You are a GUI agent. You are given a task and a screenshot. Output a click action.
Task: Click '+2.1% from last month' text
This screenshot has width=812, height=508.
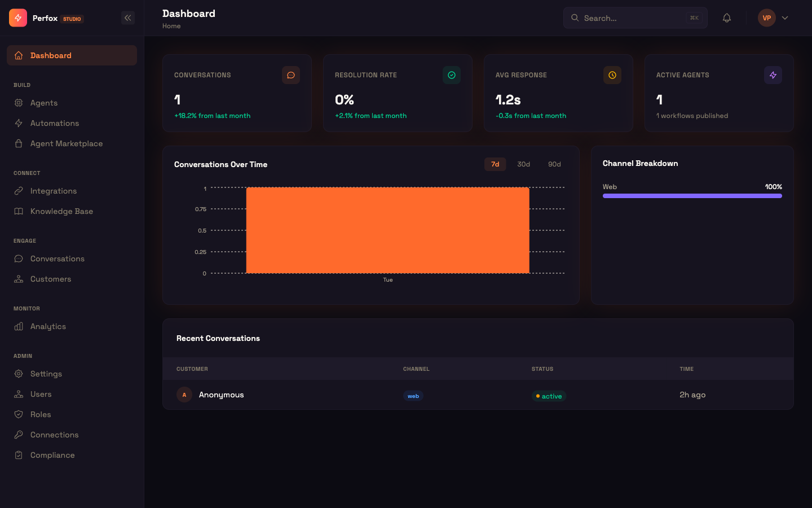point(371,116)
